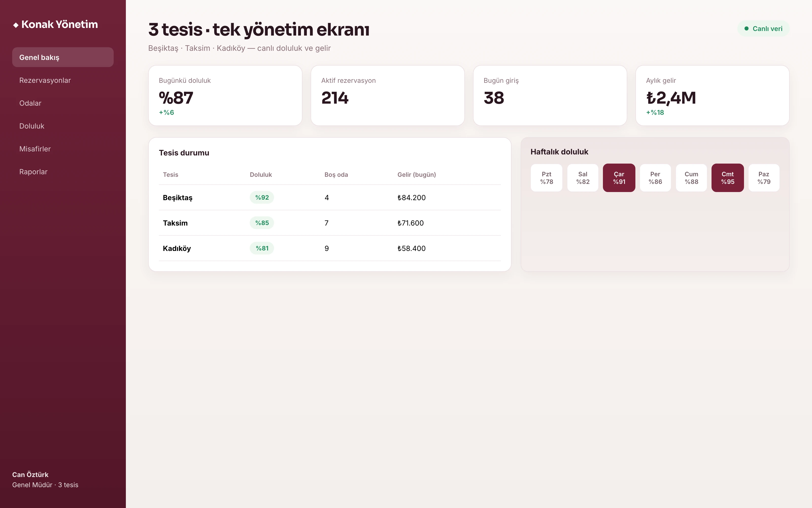Select Doluluk in the sidebar
The image size is (812, 508).
point(63,126)
